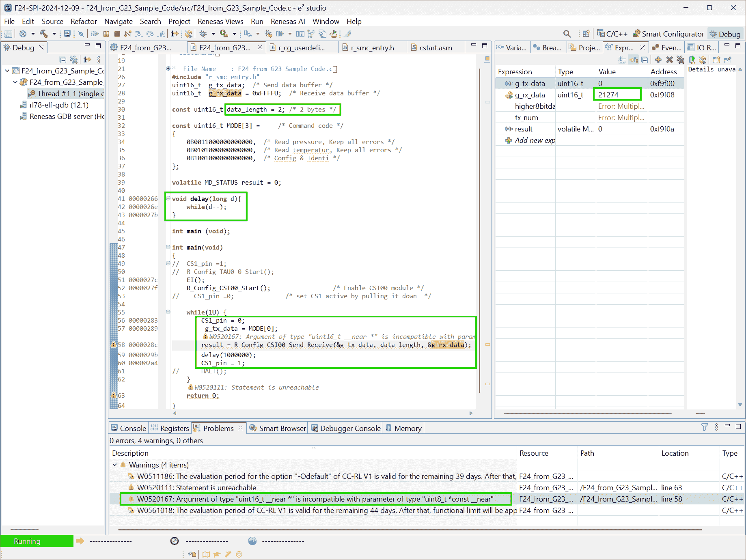
Task: Toggle Instruction Stepping Mode in main toolbar
Action: pyautogui.click(x=175, y=34)
